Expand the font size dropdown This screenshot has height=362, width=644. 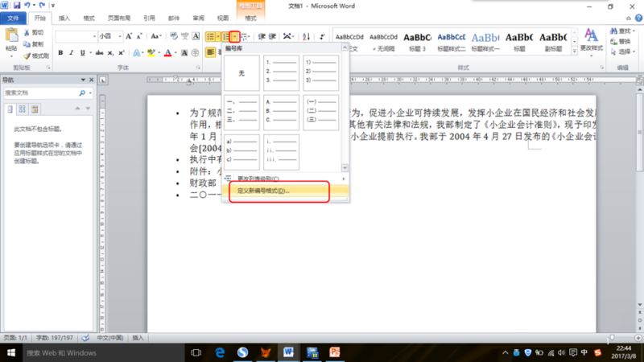click(x=119, y=36)
